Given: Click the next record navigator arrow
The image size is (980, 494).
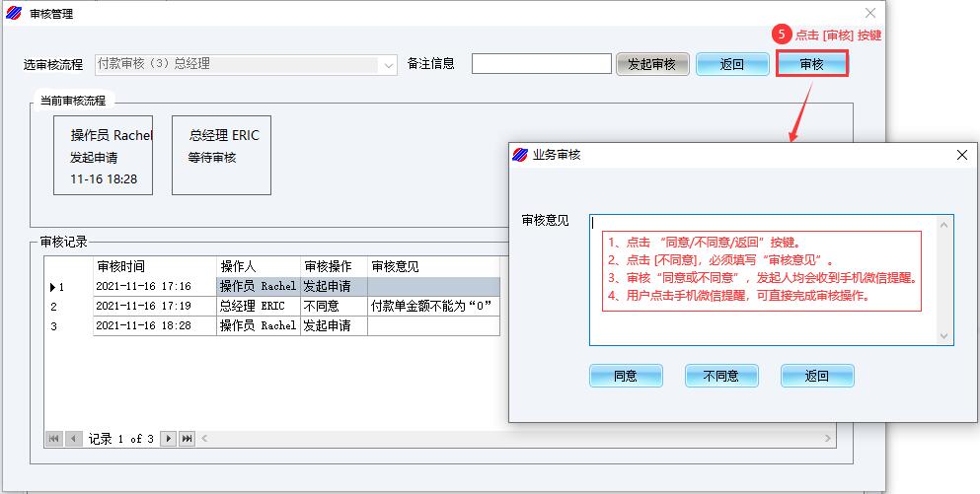Looking at the screenshot, I should (x=169, y=439).
